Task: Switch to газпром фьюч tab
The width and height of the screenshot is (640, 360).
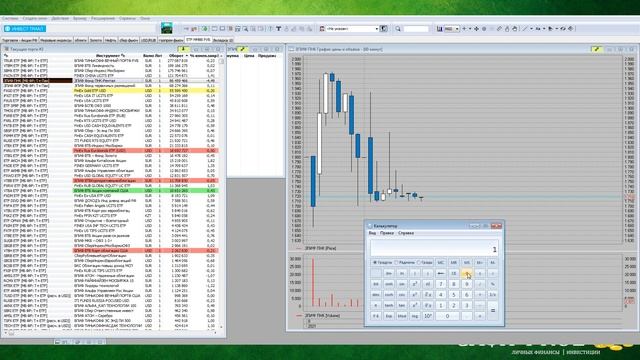Action: pos(171,40)
